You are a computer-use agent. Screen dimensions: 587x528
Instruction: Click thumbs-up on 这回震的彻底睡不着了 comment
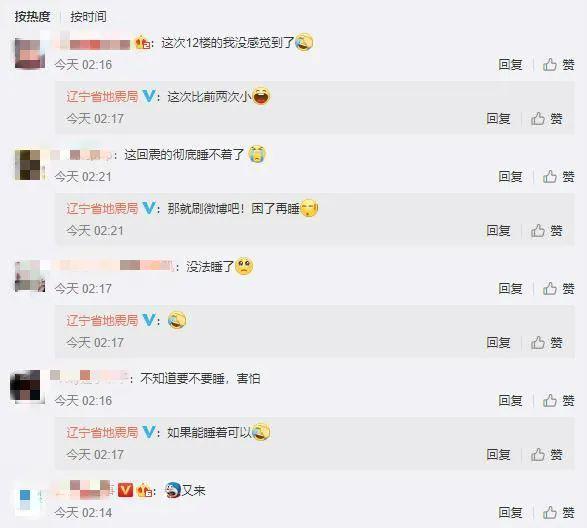pyautogui.click(x=559, y=177)
